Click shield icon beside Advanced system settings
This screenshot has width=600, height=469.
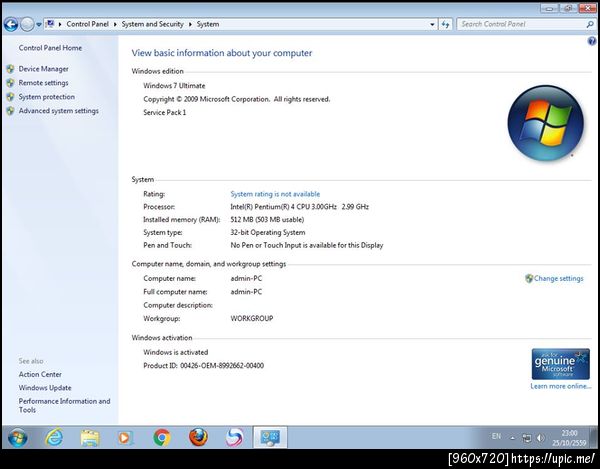click(11, 111)
